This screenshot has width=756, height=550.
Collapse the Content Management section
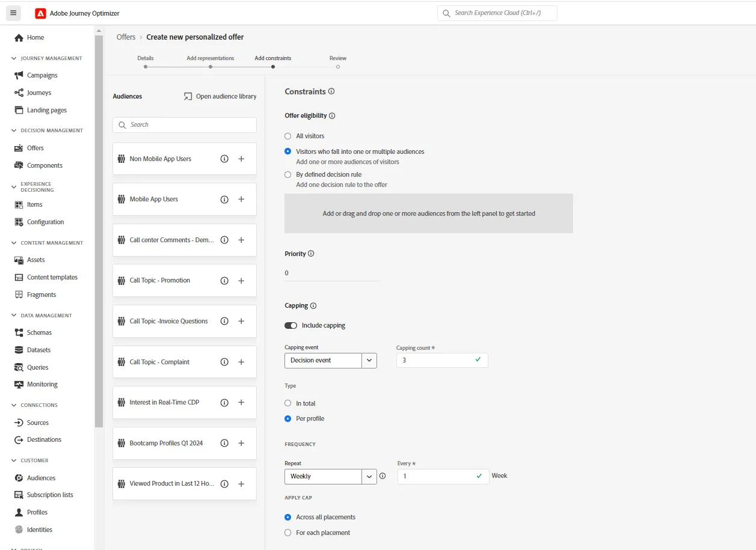(14, 243)
